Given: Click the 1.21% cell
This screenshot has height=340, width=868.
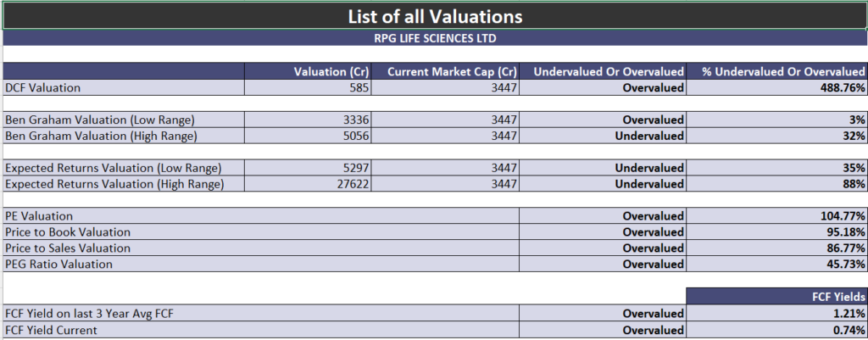Looking at the screenshot, I should click(776, 314).
